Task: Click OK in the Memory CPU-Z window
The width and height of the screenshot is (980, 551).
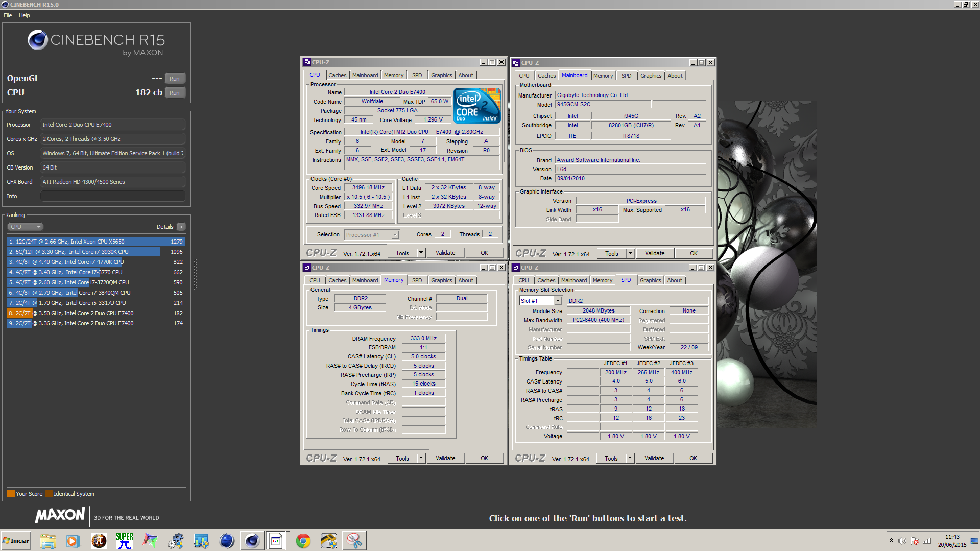Action: (x=484, y=458)
